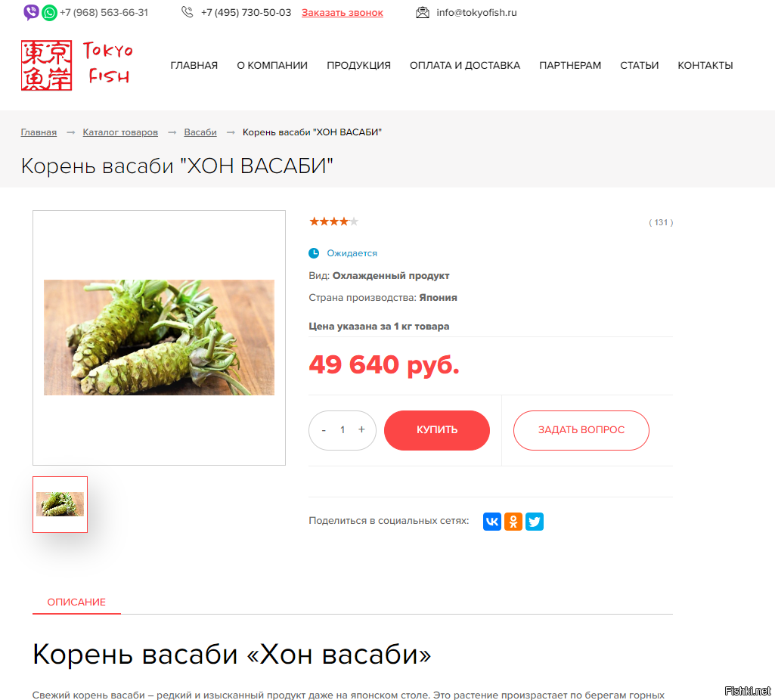This screenshot has height=700, width=775.
Task: Decrease quantity with the minus button
Action: 324,430
